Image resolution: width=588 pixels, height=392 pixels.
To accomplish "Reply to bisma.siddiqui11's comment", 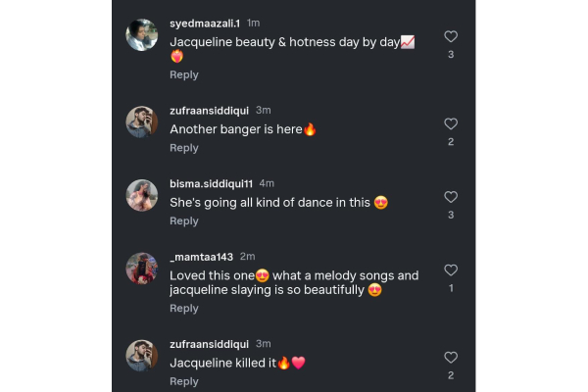I will pyautogui.click(x=184, y=221).
